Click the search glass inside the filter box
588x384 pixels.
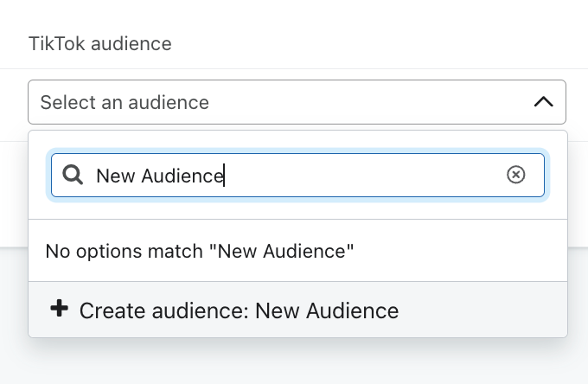[x=73, y=176]
